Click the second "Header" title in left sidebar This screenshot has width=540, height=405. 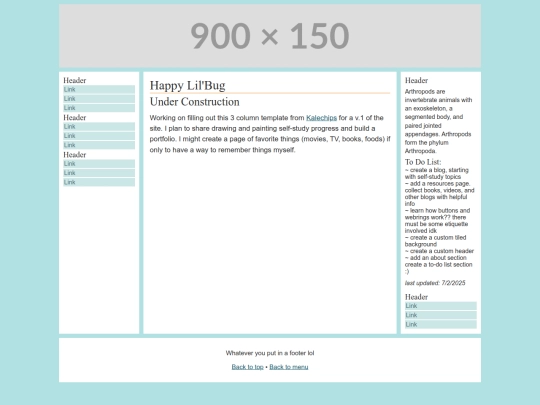(x=75, y=118)
